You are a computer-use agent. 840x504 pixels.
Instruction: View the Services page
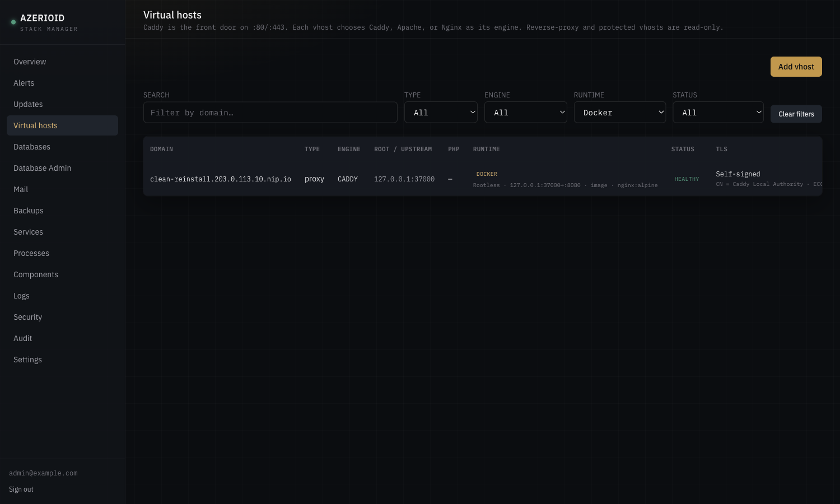(x=62, y=232)
